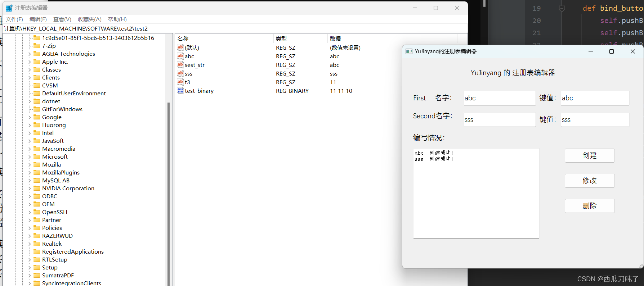Expand the Clients registry key
The height and width of the screenshot is (286, 644).
click(x=30, y=78)
